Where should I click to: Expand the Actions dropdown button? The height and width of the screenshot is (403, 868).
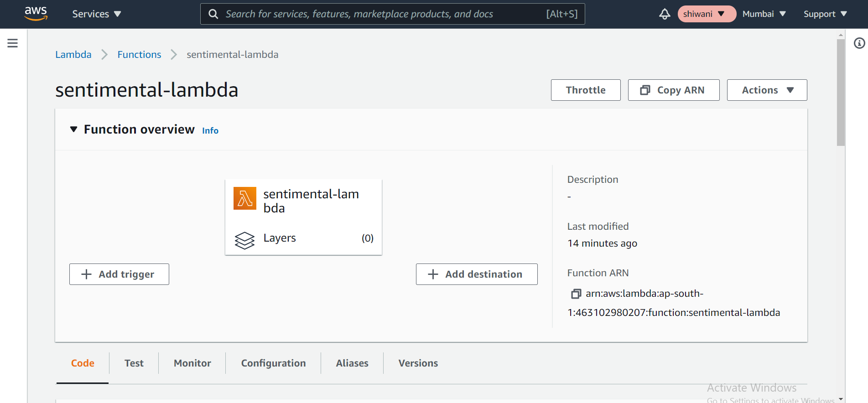[x=767, y=90]
